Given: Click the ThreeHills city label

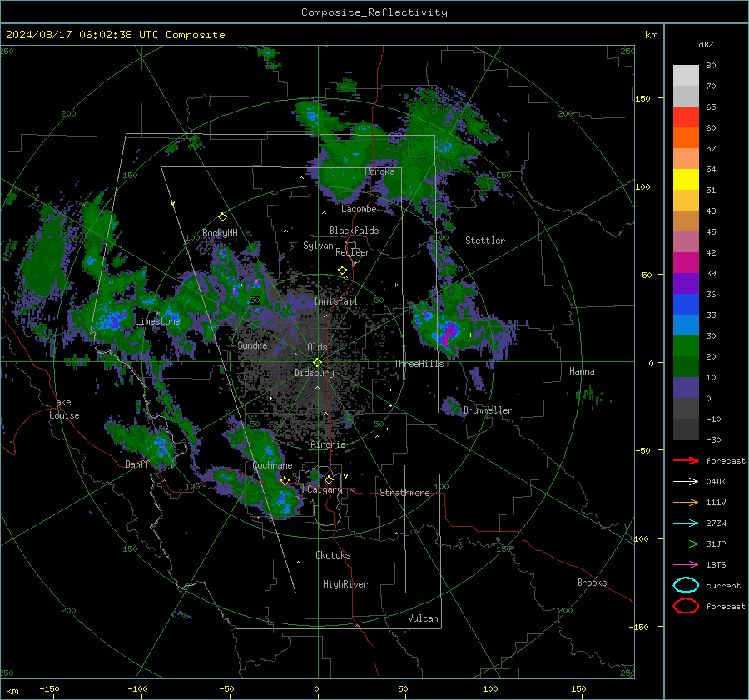Looking at the screenshot, I should pyautogui.click(x=419, y=364).
